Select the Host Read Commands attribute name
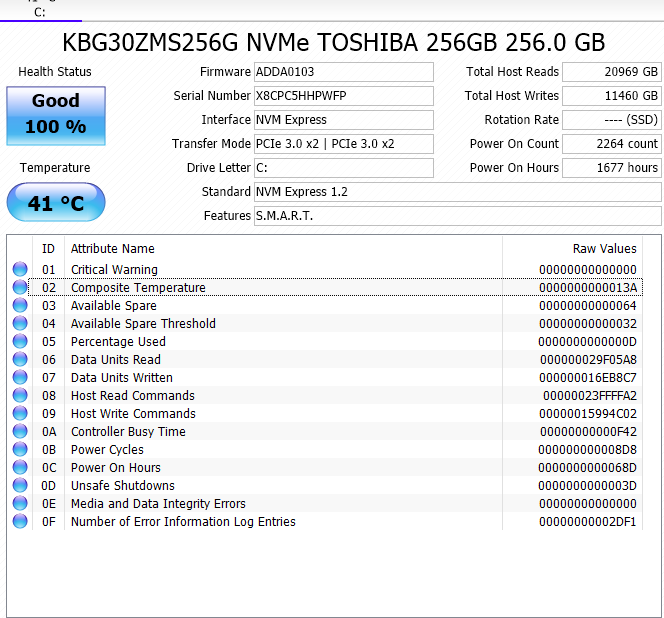This screenshot has width=664, height=618. (x=133, y=396)
